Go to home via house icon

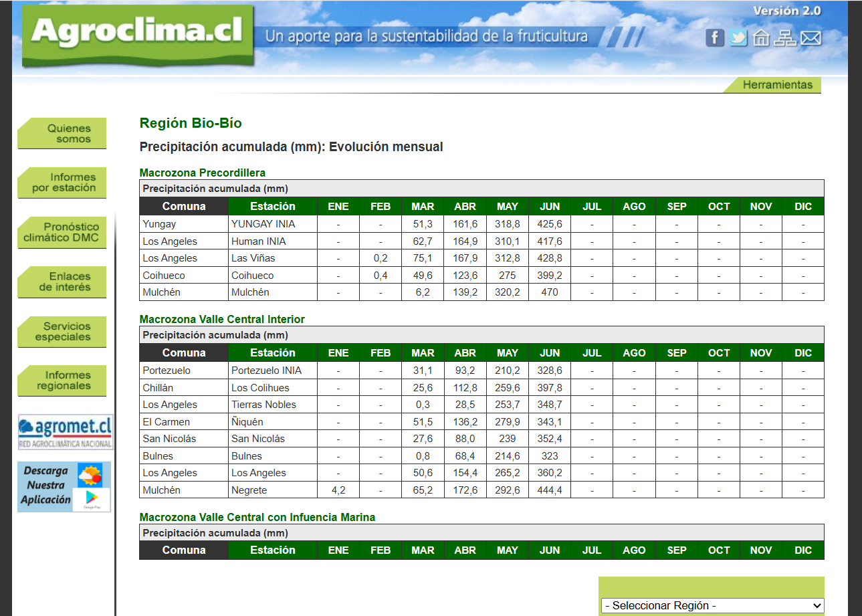click(761, 38)
